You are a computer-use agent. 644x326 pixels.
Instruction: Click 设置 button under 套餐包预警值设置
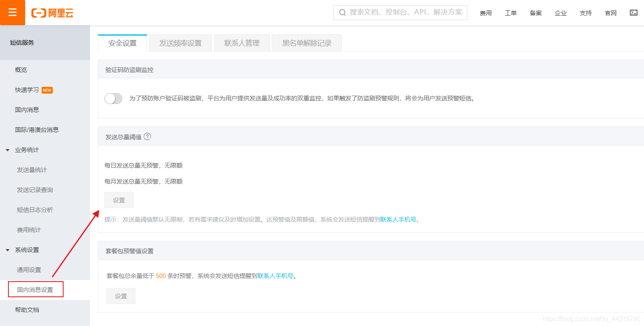[121, 296]
